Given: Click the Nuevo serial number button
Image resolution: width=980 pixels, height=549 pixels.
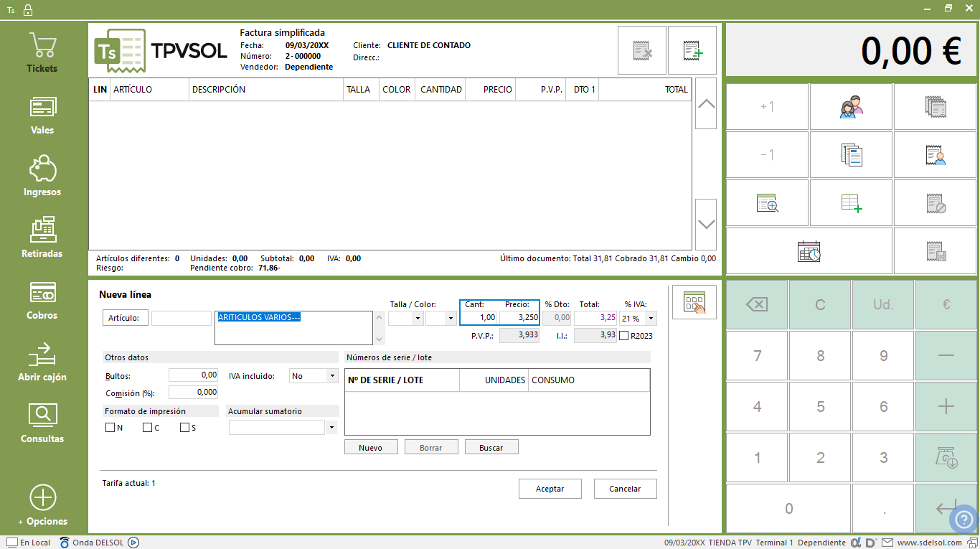Looking at the screenshot, I should (x=370, y=447).
